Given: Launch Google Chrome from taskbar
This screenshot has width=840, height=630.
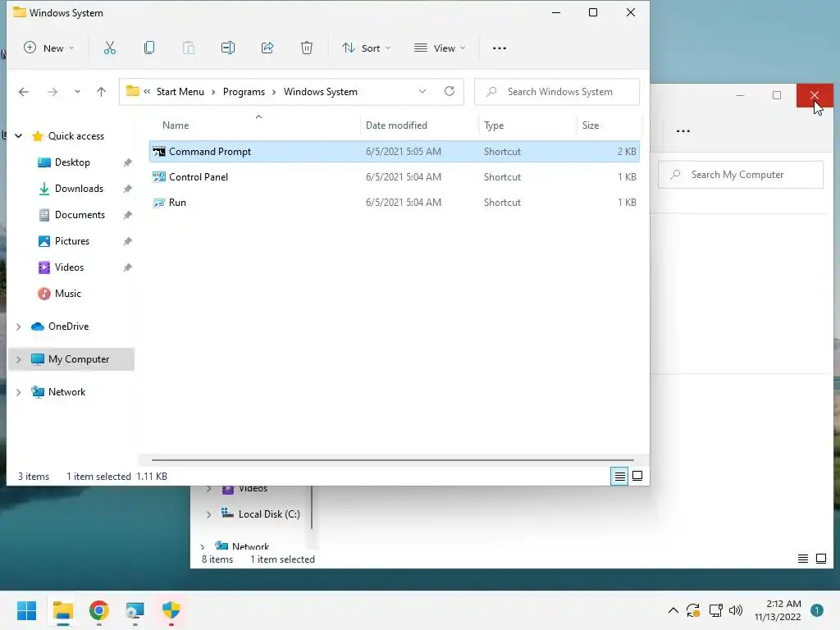Looking at the screenshot, I should click(99, 610).
